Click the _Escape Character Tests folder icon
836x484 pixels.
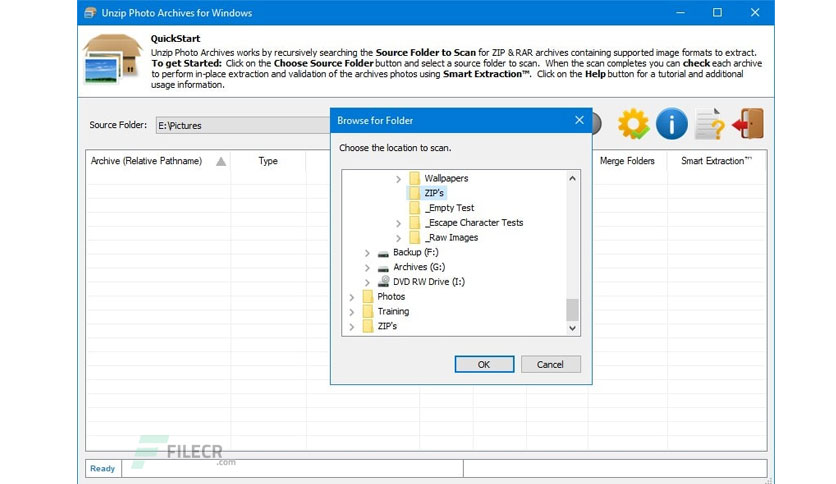point(414,223)
